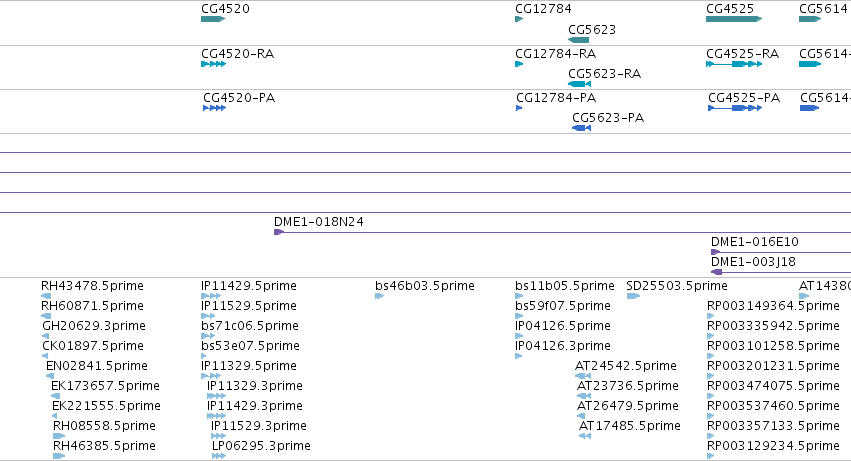Screen dimensions: 851x461
Task: Click the CG12784 gene label
Action: [x=543, y=9]
